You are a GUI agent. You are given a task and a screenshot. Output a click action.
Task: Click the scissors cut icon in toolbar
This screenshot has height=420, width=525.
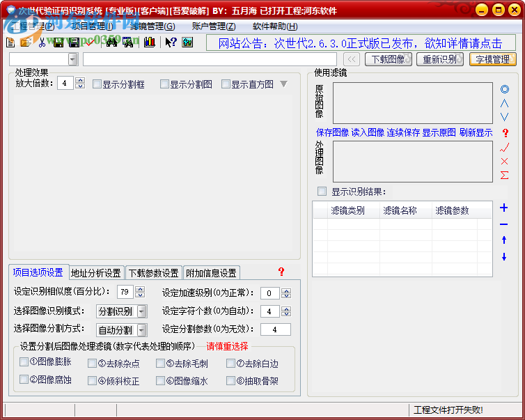(42, 42)
